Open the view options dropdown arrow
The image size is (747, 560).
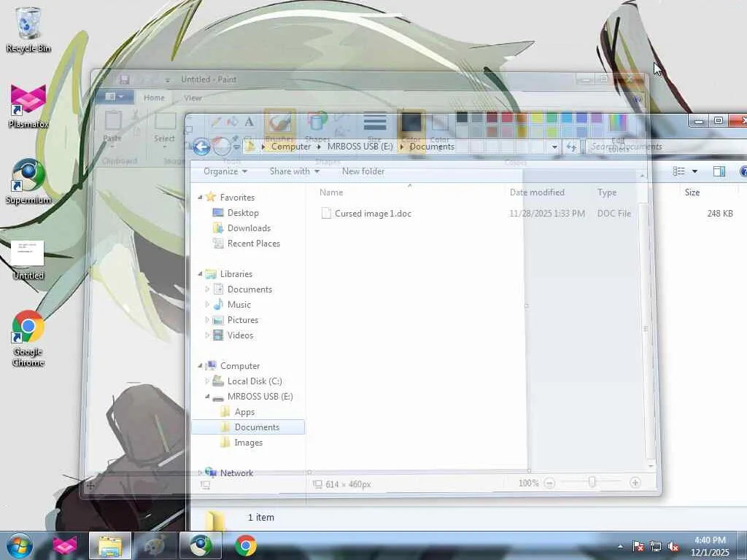pyautogui.click(x=694, y=171)
